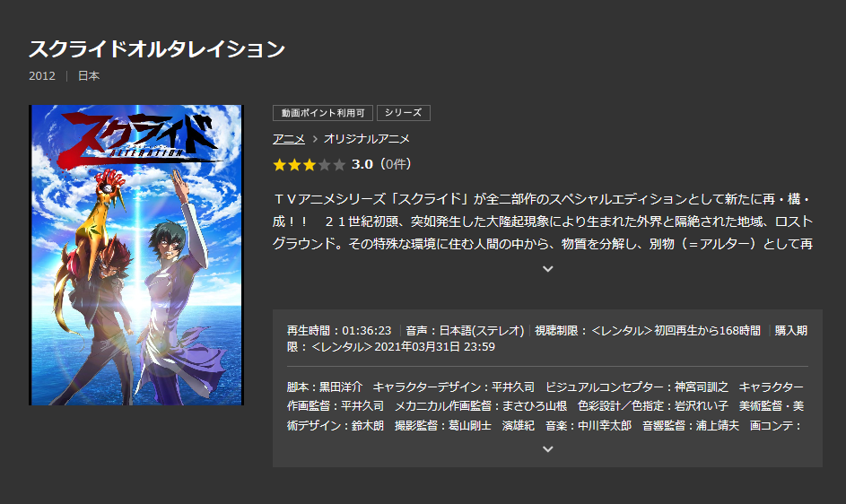Click the fifth gray rating star
The image size is (846, 504).
pos(339,165)
